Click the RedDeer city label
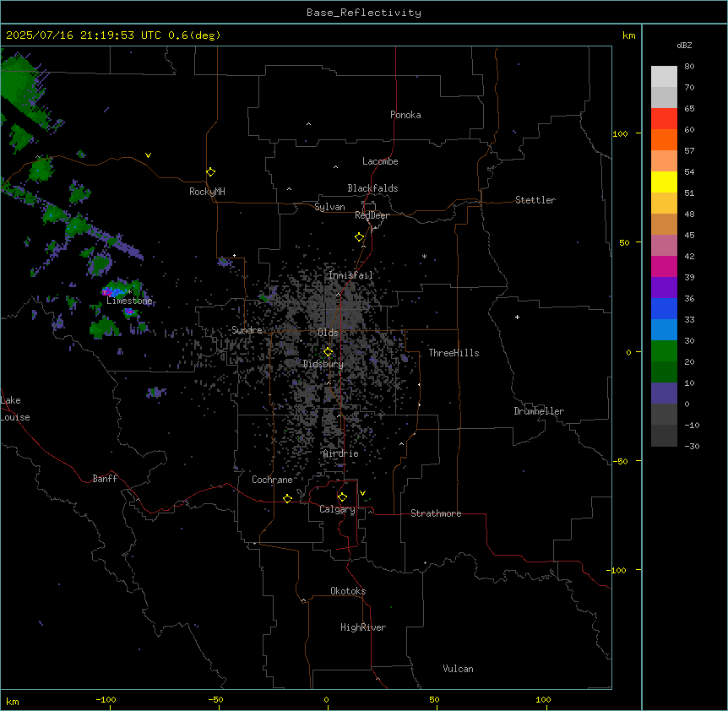The width and height of the screenshot is (728, 711). point(372,215)
